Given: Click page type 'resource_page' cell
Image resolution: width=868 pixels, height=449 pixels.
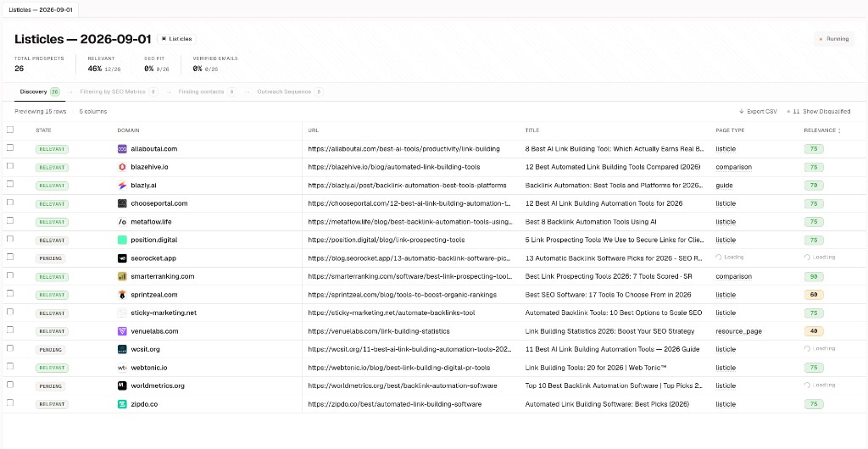Looking at the screenshot, I should tap(738, 331).
